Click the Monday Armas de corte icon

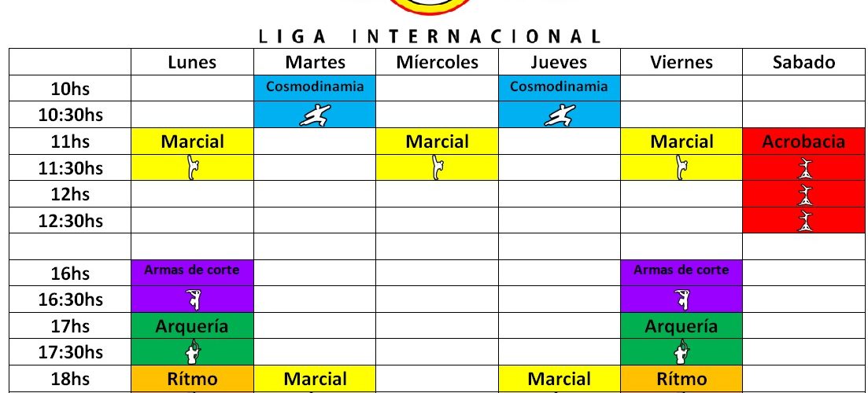(194, 299)
